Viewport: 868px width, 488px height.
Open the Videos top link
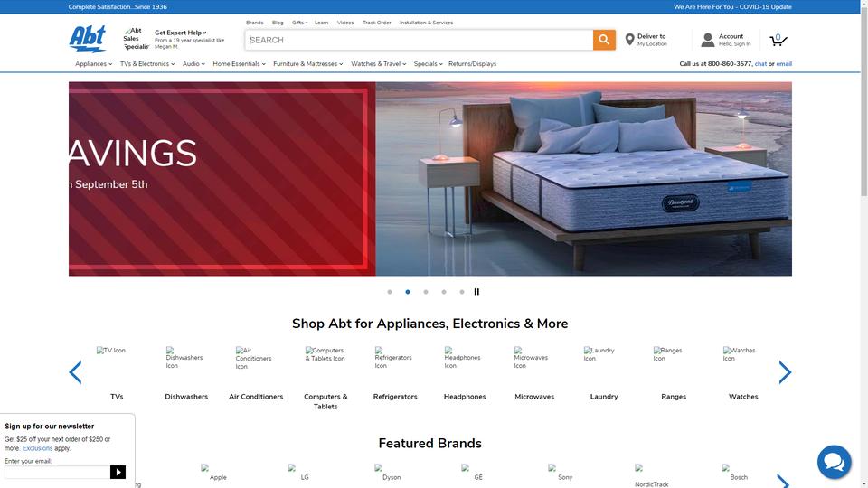coord(345,23)
